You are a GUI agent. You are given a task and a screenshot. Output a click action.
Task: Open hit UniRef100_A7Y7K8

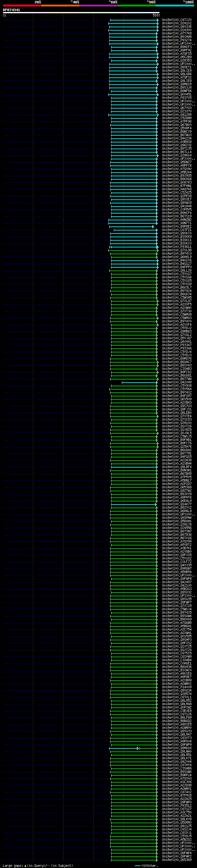coord(176,33)
